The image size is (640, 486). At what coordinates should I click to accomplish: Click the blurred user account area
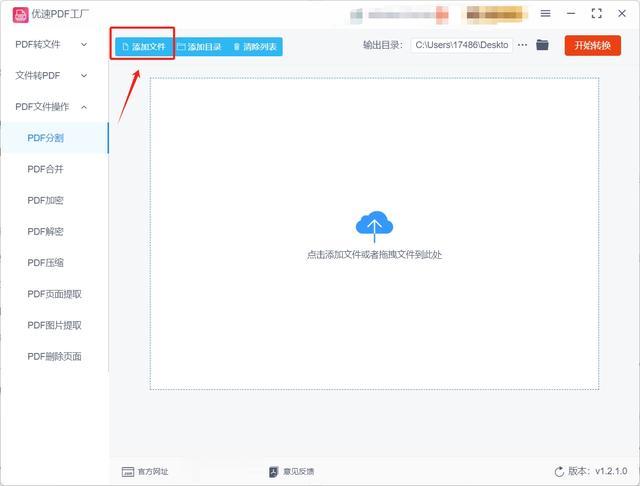399,15
